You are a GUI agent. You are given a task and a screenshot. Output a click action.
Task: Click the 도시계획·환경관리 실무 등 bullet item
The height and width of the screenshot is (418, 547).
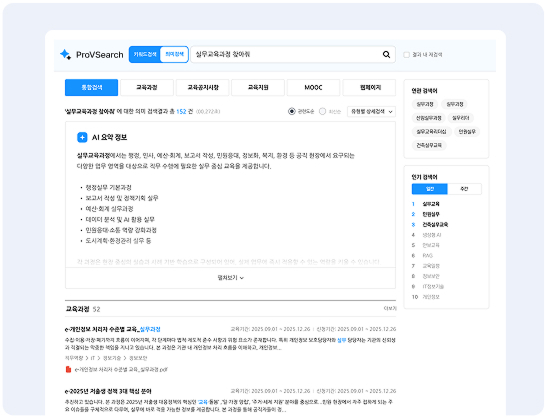pos(118,241)
